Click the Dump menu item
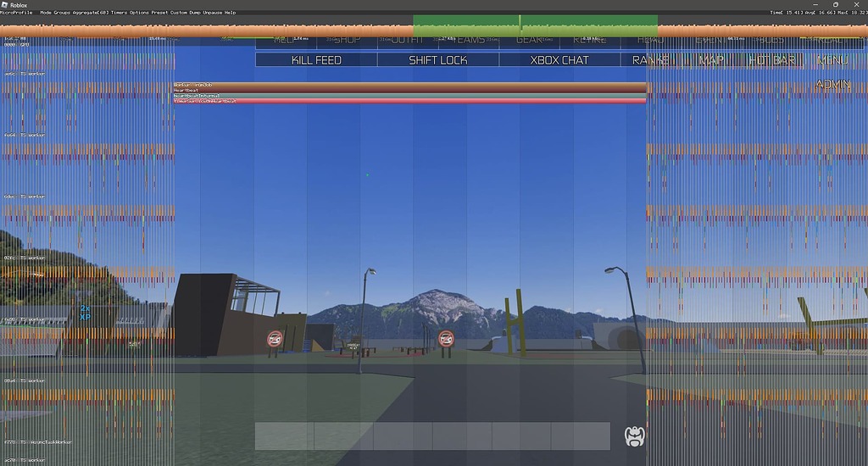Image resolution: width=868 pixels, height=466 pixels. [195, 12]
